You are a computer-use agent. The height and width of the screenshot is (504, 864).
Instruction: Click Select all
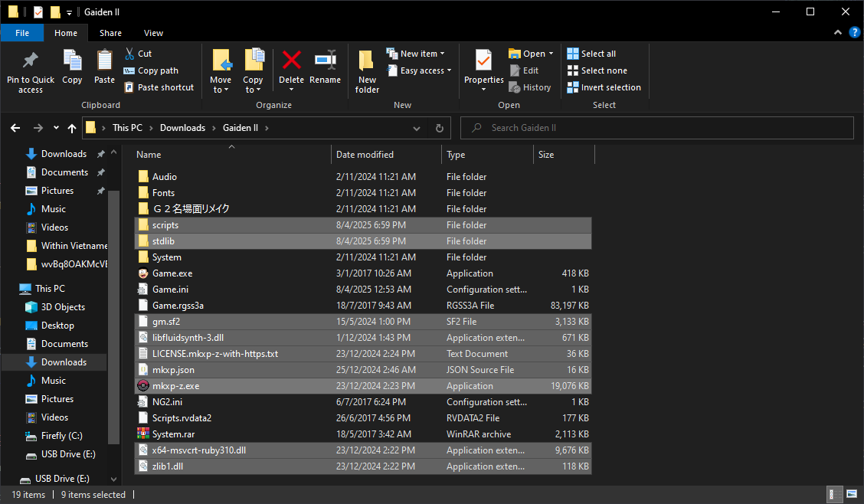pos(591,54)
